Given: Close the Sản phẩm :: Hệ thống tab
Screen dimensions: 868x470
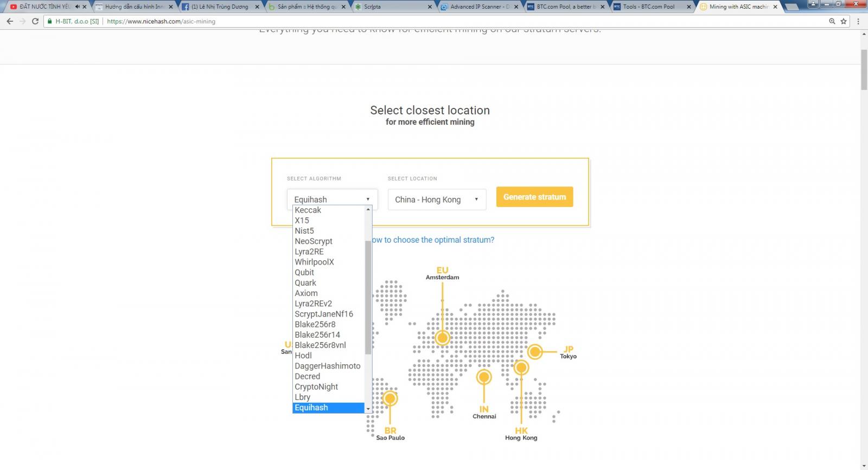Looking at the screenshot, I should click(343, 7).
